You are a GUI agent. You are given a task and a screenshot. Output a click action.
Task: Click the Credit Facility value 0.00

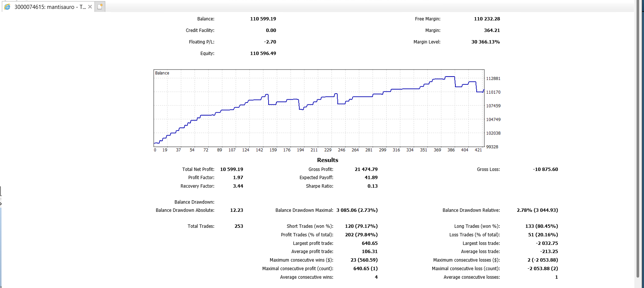[271, 30]
